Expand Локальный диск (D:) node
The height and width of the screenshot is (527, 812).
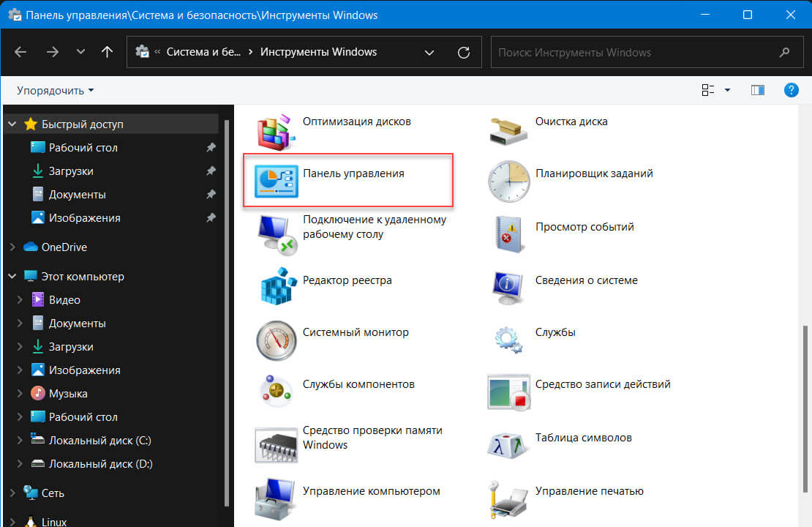click(20, 463)
